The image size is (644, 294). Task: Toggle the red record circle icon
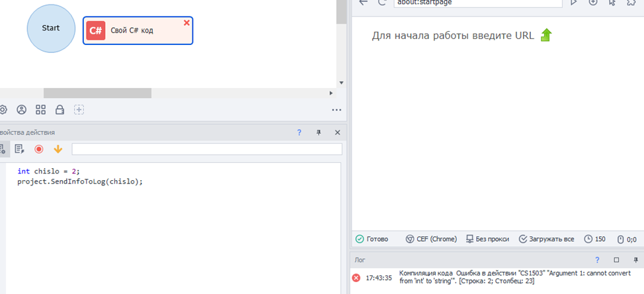click(x=38, y=149)
